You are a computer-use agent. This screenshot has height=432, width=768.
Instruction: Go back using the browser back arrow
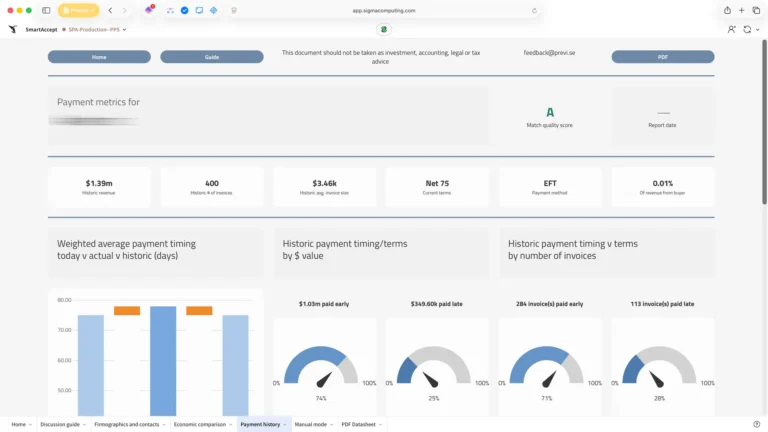pos(110,10)
